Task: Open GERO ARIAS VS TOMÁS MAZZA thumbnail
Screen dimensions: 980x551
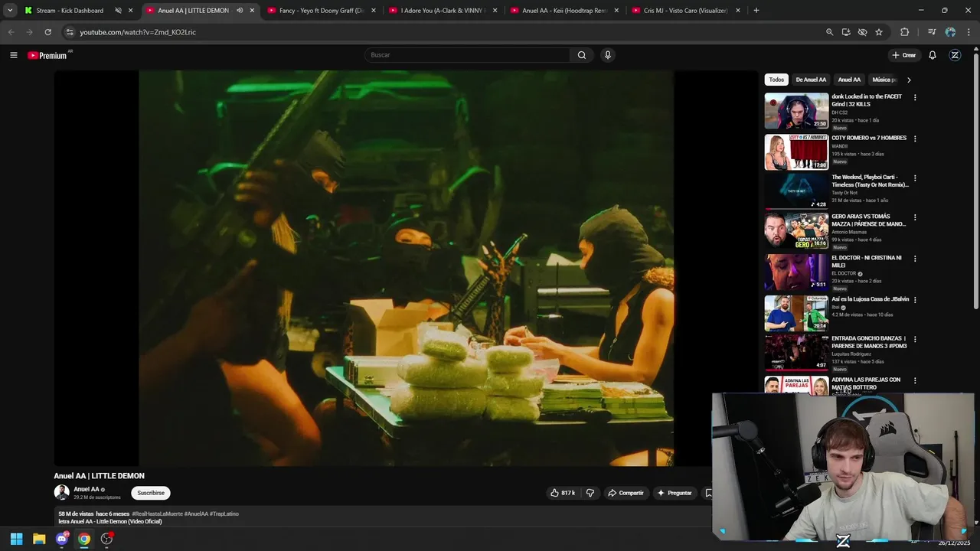Action: pyautogui.click(x=796, y=231)
